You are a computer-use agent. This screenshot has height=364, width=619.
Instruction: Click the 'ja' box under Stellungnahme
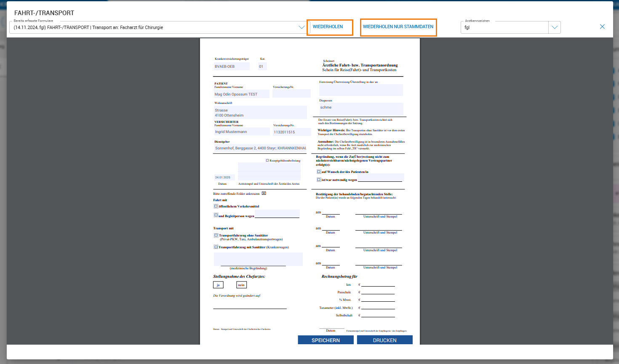click(x=218, y=285)
